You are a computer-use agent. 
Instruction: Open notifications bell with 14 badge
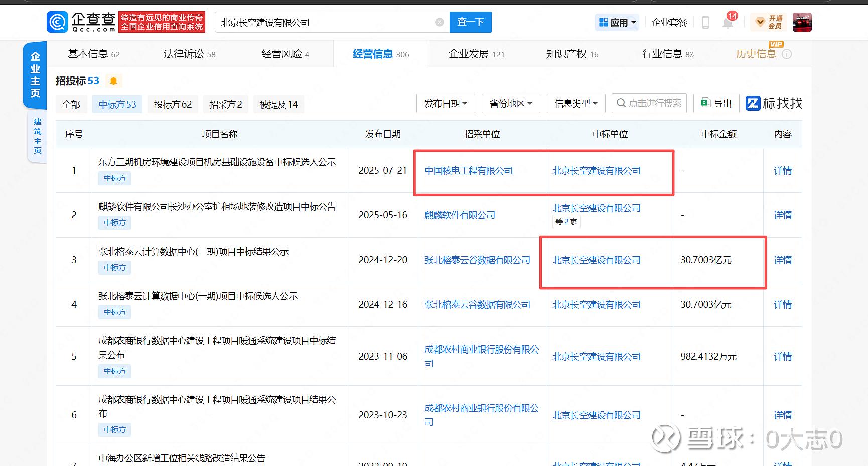(x=728, y=21)
